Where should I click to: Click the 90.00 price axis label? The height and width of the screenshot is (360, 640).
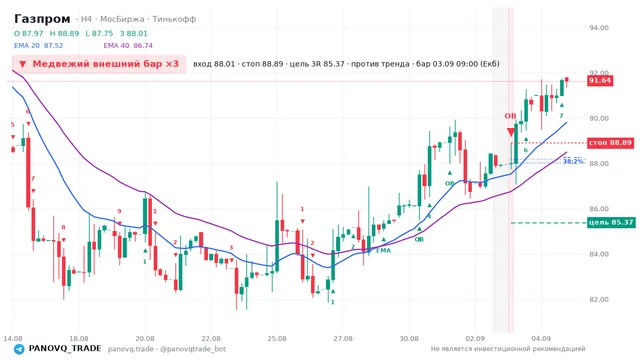(x=599, y=118)
